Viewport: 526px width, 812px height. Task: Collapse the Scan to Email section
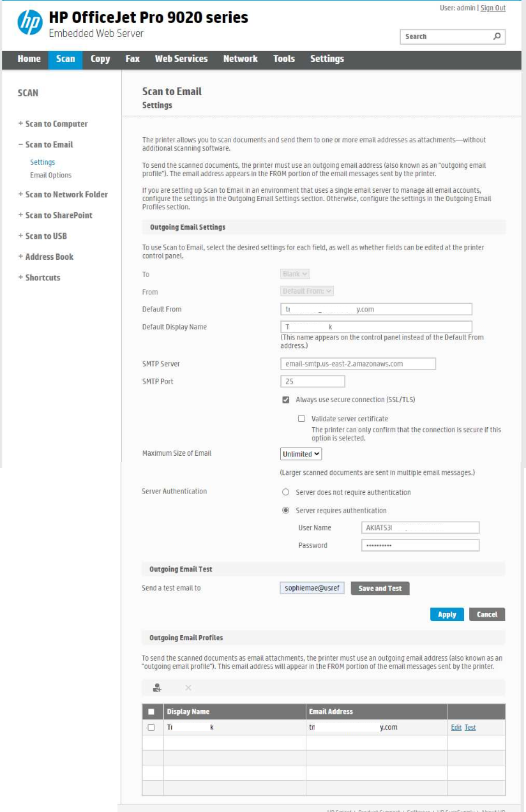[45, 144]
